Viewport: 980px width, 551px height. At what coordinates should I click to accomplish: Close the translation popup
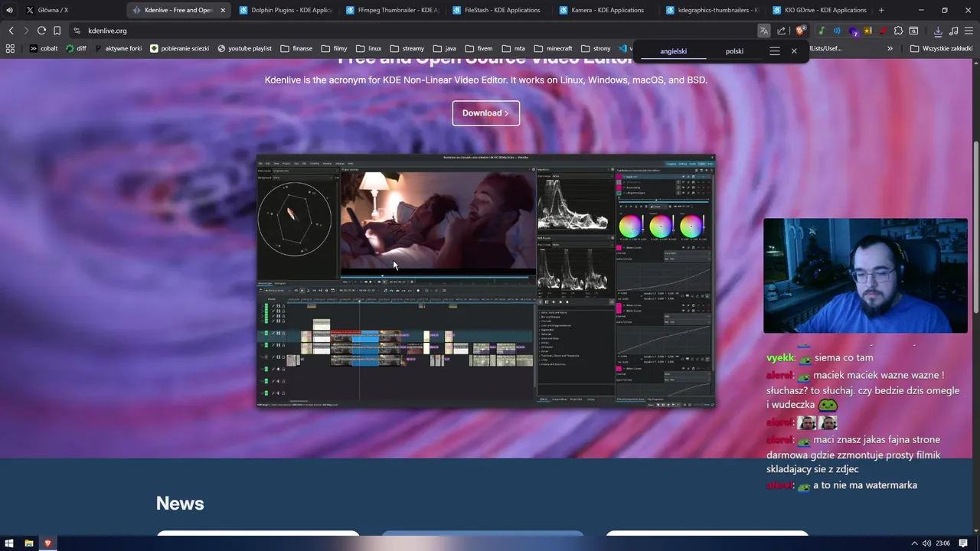pyautogui.click(x=794, y=51)
